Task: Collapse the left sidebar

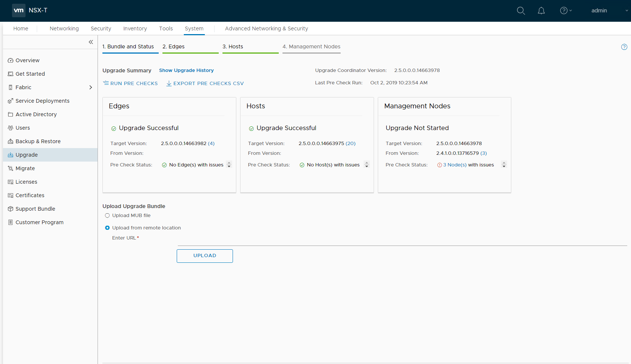Action: [91, 42]
